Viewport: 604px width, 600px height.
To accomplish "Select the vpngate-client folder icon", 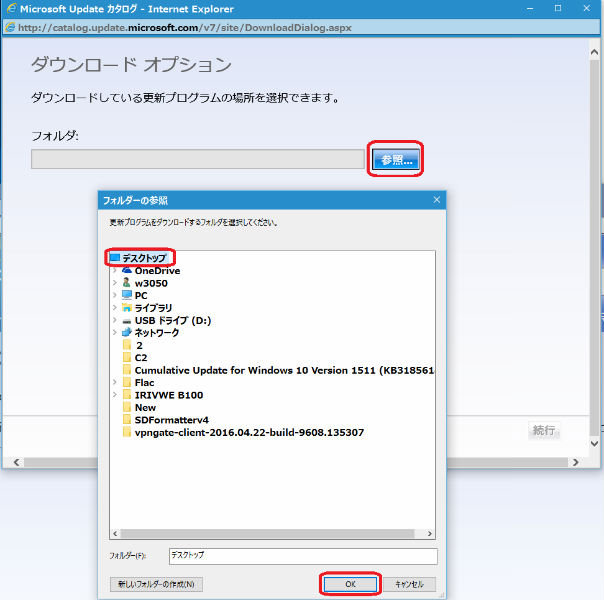I will click(x=127, y=432).
